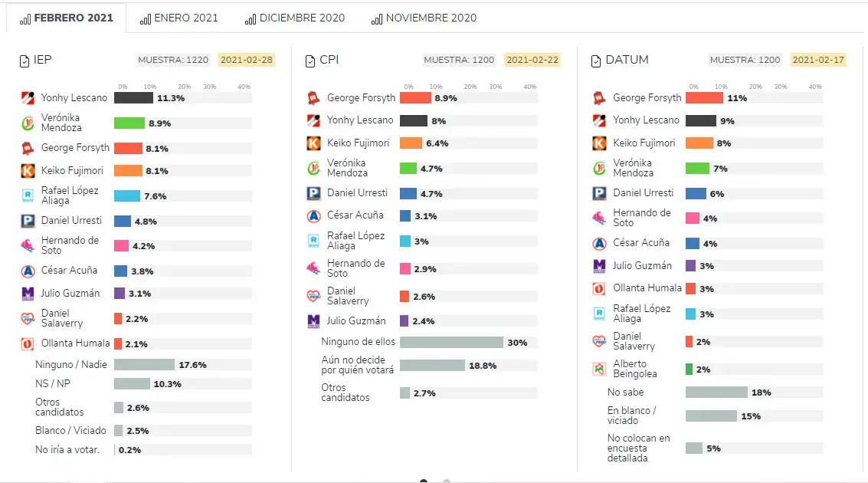Click the document icon beside IEP title
This screenshot has width=868, height=483.
(x=25, y=61)
